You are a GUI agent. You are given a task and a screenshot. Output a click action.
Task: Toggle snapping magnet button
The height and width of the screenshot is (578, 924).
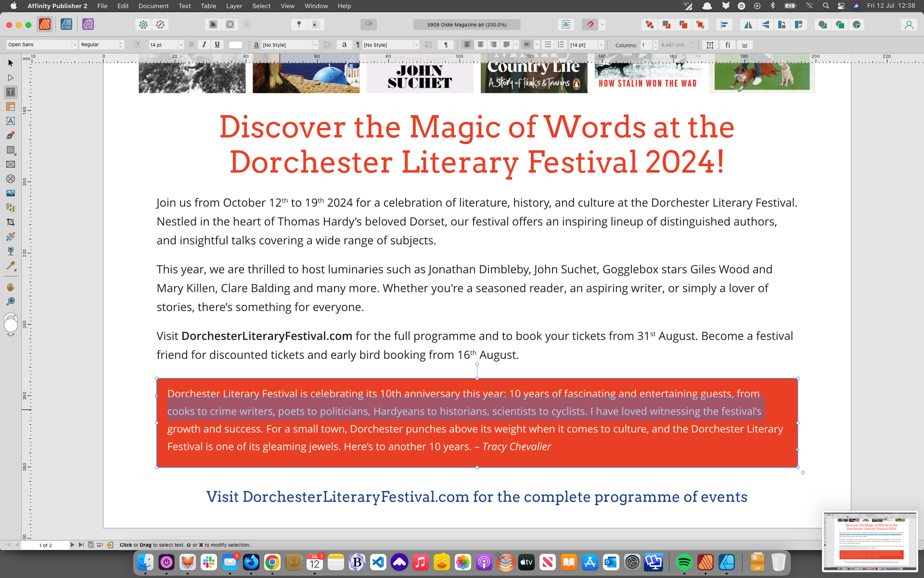[x=590, y=25]
